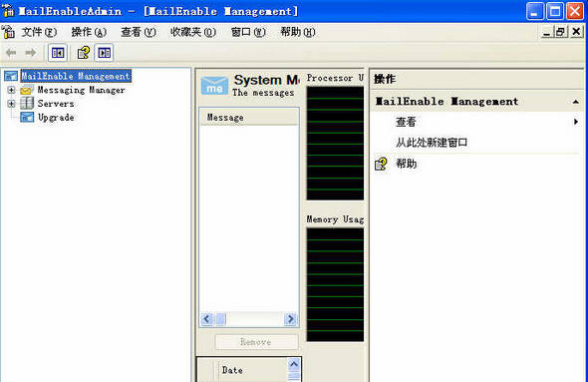Open the toolbar Help icon
Screen dimensions: 588x382
click(x=84, y=53)
